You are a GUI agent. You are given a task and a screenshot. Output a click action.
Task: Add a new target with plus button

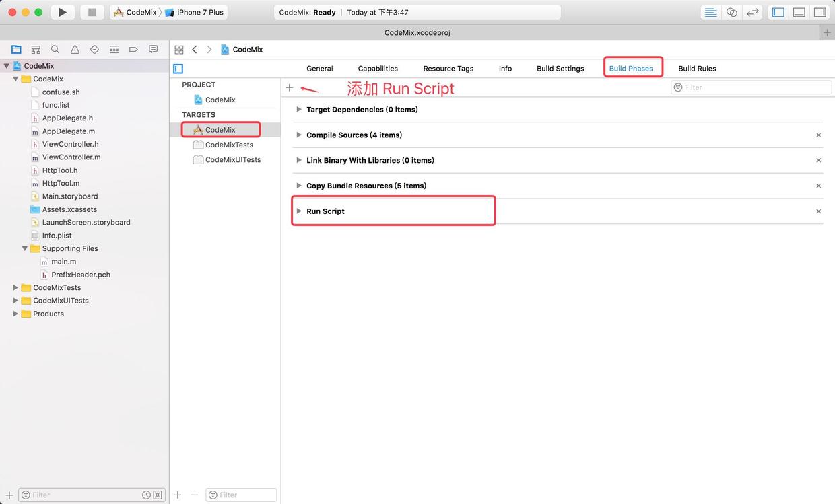pyautogui.click(x=178, y=495)
